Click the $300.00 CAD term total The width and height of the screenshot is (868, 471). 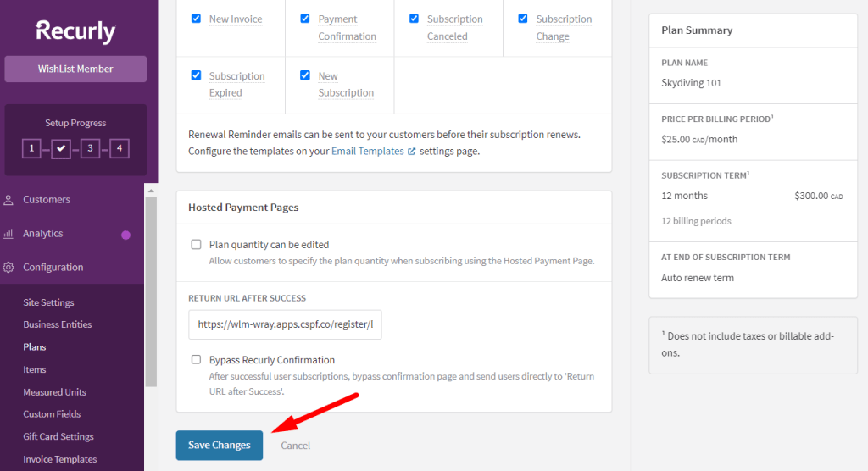click(x=819, y=196)
